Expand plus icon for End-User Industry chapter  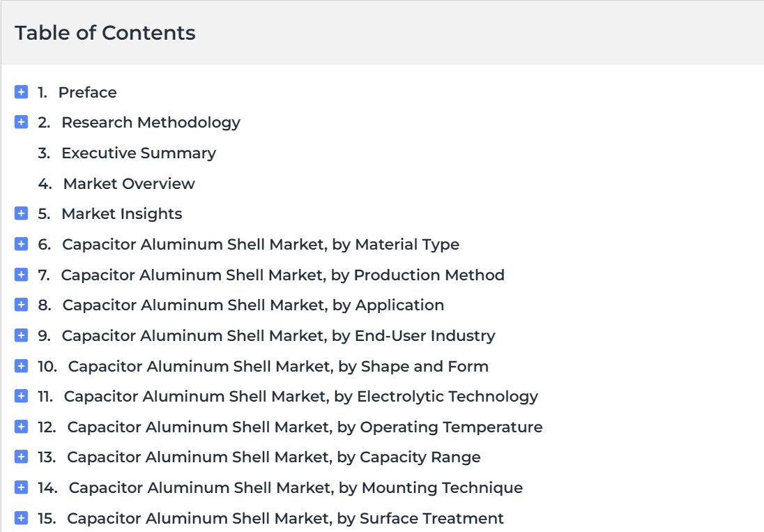(x=21, y=335)
